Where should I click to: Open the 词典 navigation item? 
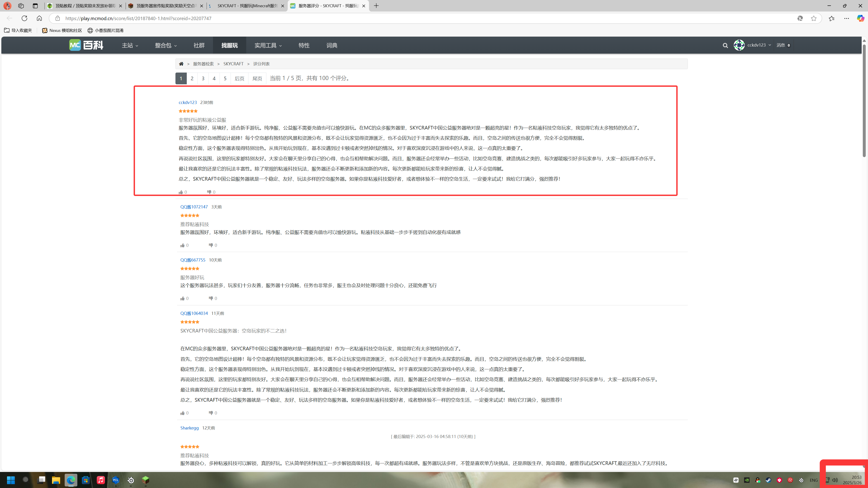(x=332, y=45)
